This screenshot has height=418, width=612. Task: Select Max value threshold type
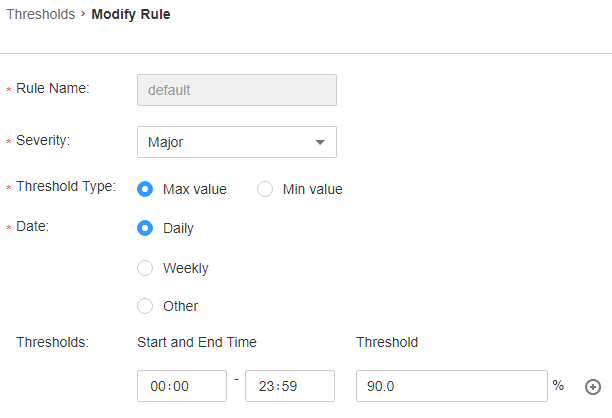[x=145, y=189]
